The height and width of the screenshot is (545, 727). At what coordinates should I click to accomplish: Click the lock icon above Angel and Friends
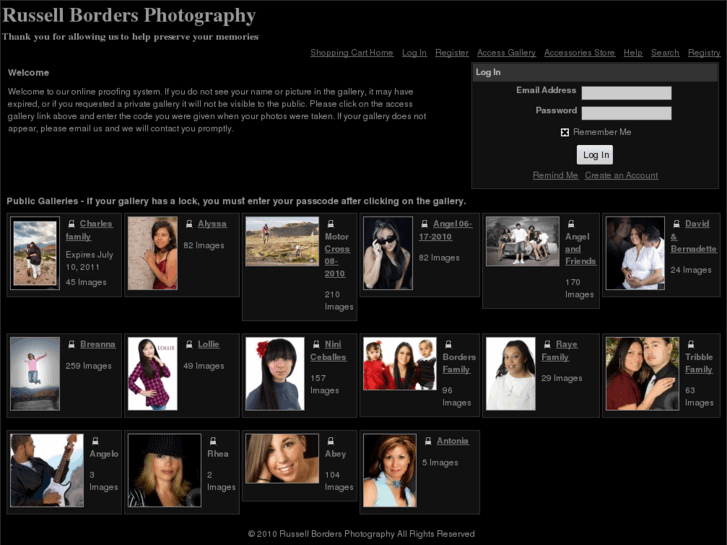coord(571,224)
